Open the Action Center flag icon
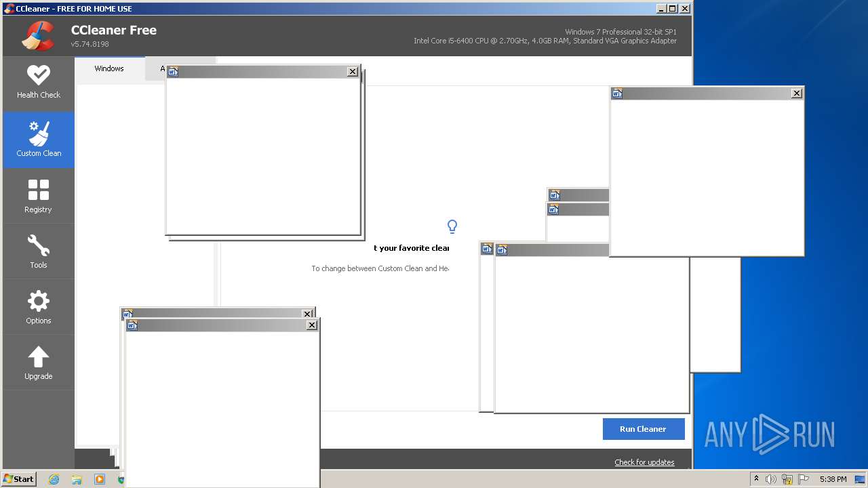This screenshot has width=868, height=488. pos(803,479)
